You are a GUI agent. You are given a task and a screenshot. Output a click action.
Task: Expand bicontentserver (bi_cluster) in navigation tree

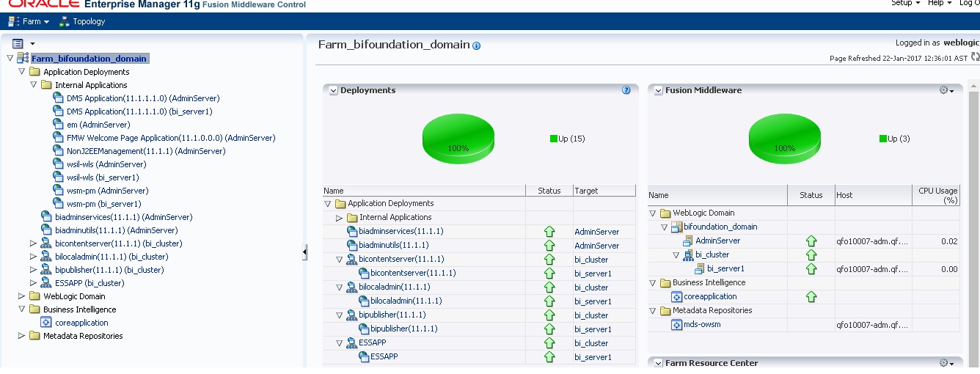[33, 243]
